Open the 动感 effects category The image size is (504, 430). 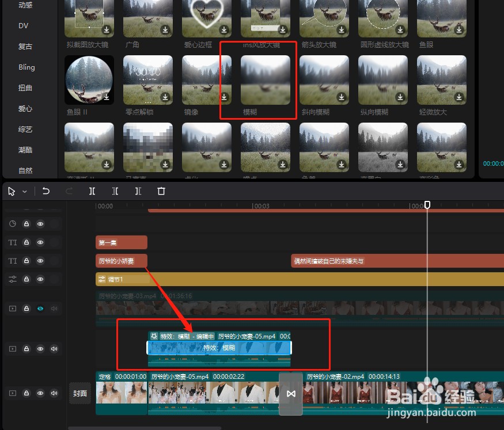[x=25, y=5]
